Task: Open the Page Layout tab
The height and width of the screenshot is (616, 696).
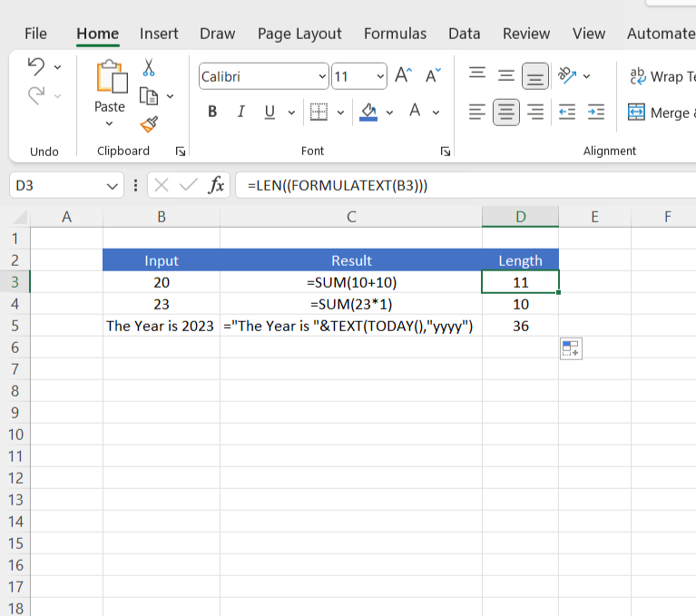Action: [x=299, y=34]
